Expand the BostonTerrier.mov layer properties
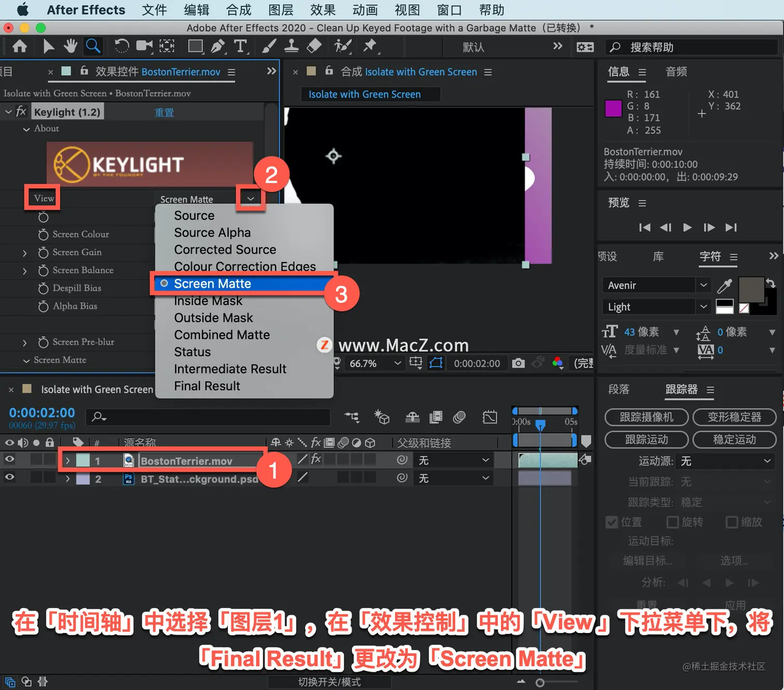 click(x=67, y=460)
